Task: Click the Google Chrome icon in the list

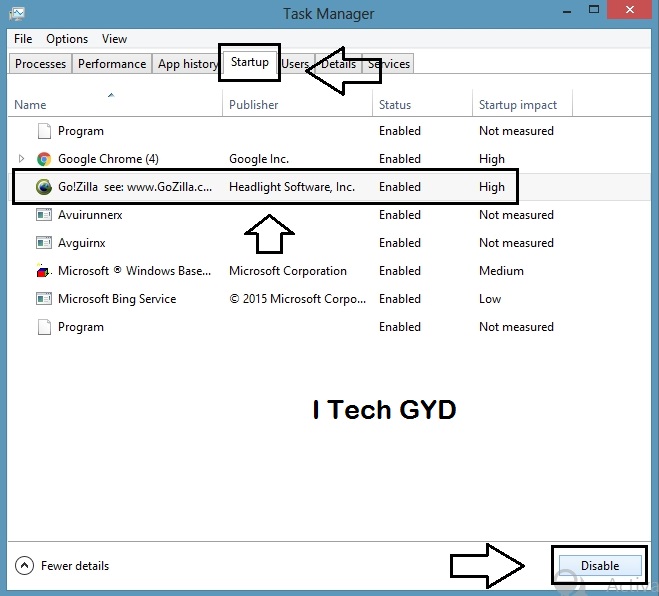Action: (x=44, y=159)
